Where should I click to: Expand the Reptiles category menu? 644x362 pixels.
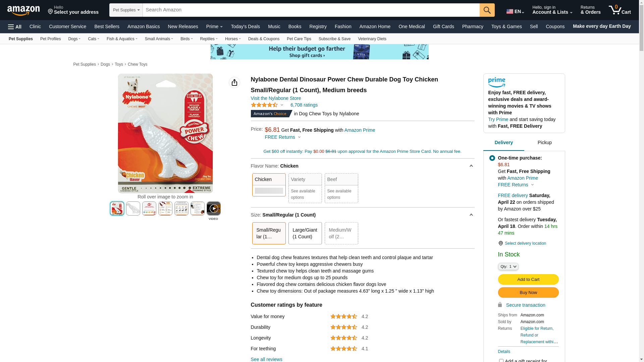[x=209, y=39]
